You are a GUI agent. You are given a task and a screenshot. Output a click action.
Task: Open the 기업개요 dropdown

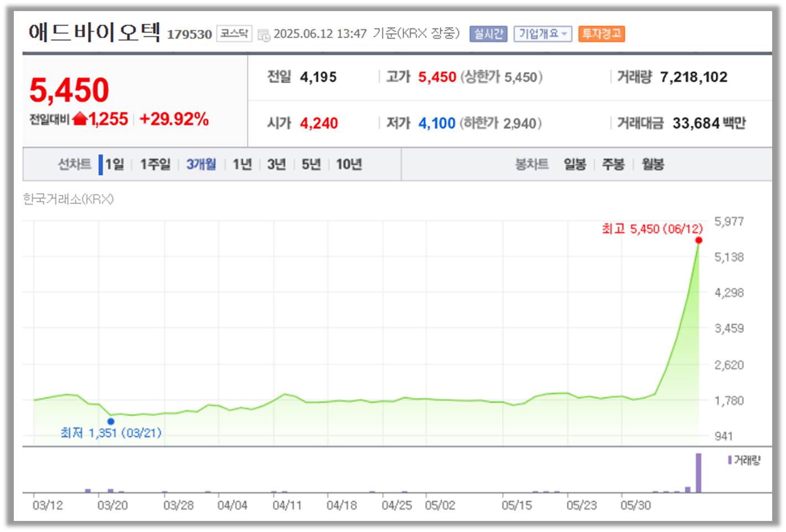542,34
